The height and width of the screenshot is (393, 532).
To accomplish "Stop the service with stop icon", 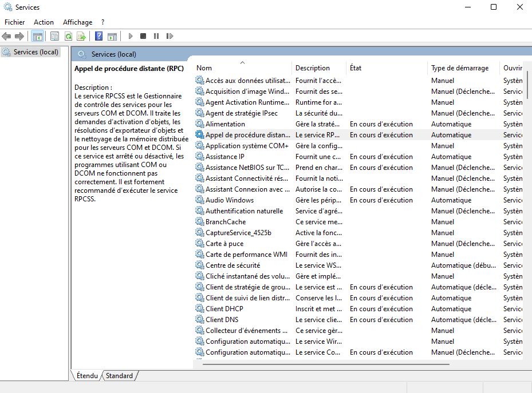I will click(143, 36).
